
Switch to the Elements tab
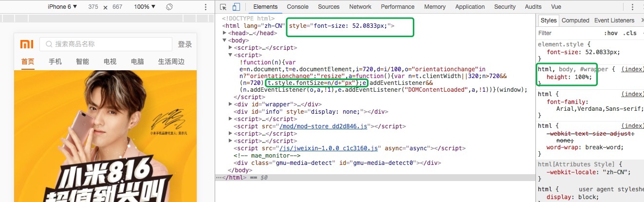point(265,7)
